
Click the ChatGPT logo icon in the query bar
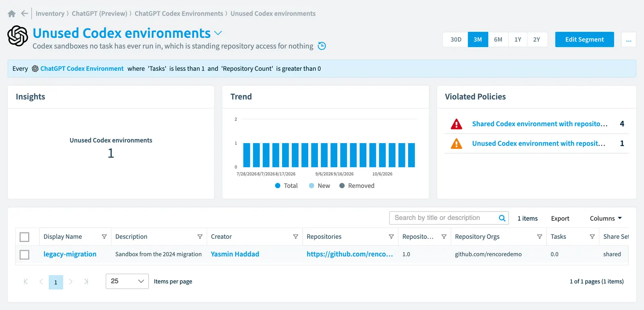tap(35, 69)
